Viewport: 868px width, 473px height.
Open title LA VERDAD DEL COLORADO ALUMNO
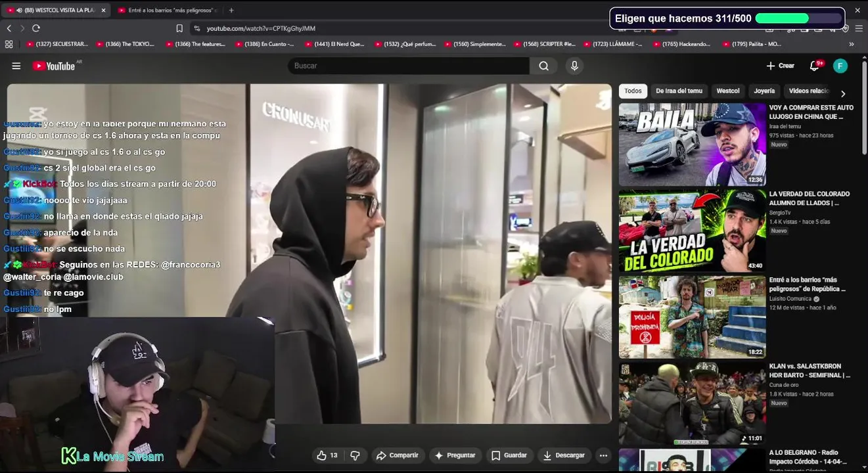coord(810,198)
